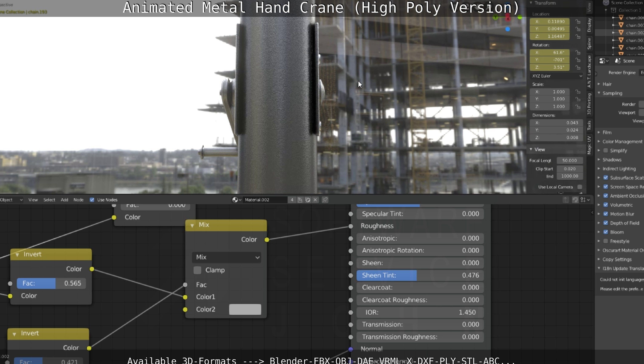
Task: Open the Mix blend type dropdown
Action: (226, 257)
